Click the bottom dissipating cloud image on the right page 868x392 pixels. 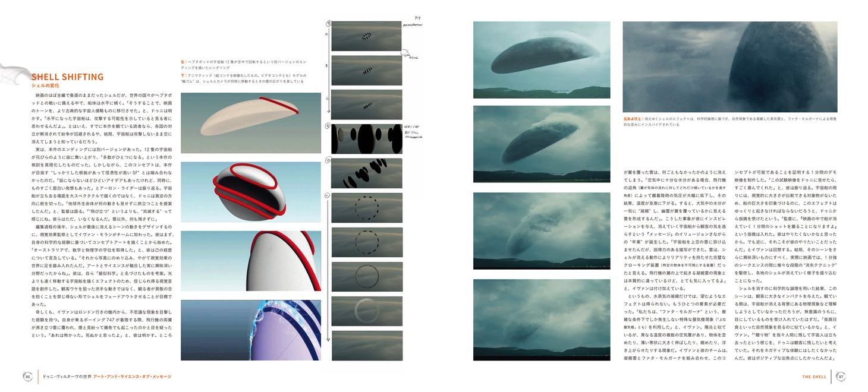click(541, 320)
